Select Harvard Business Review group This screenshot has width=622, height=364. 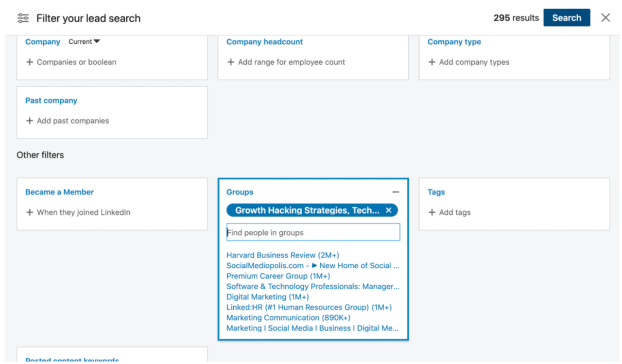tap(282, 255)
